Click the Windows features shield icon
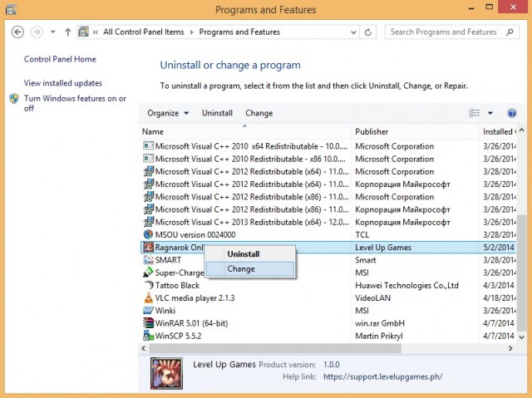This screenshot has width=532, height=398. coord(14,98)
